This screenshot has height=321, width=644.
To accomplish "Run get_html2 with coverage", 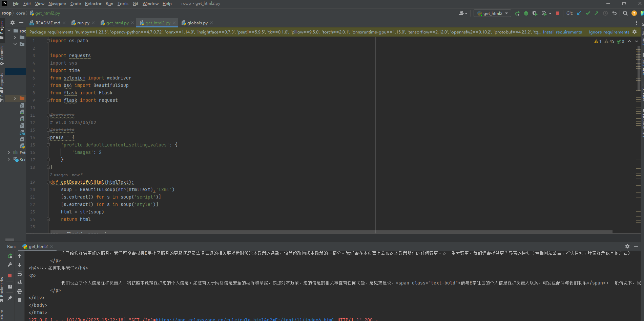I will [535, 13].
